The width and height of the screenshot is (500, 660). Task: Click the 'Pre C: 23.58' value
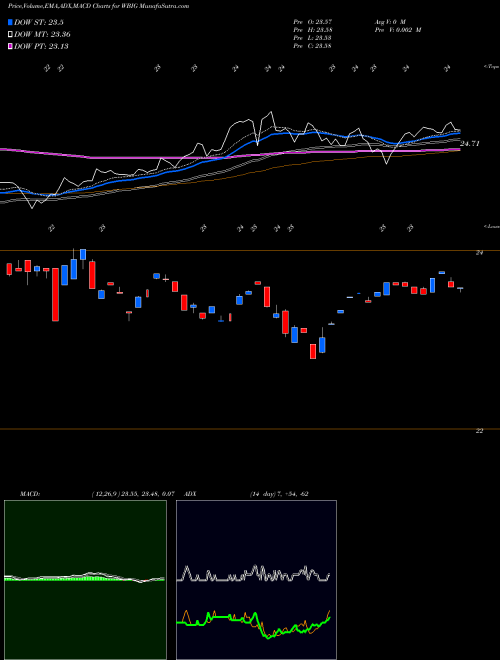[312, 46]
